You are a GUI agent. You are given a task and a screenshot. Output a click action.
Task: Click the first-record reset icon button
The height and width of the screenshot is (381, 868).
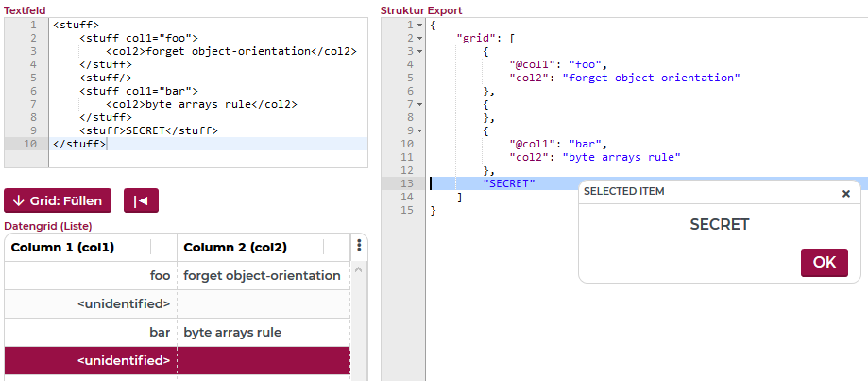(142, 200)
